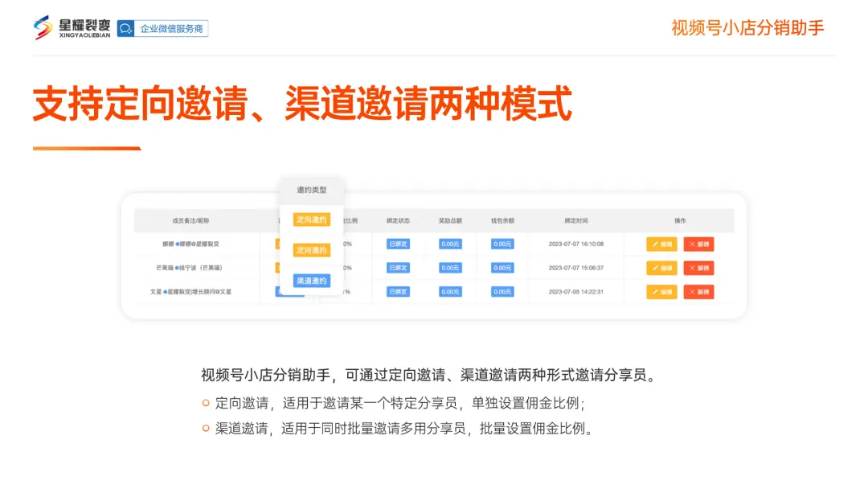The height and width of the screenshot is (489, 868).
Task: Click 已绑定 tag in the 14:22:31 row
Action: [398, 291]
